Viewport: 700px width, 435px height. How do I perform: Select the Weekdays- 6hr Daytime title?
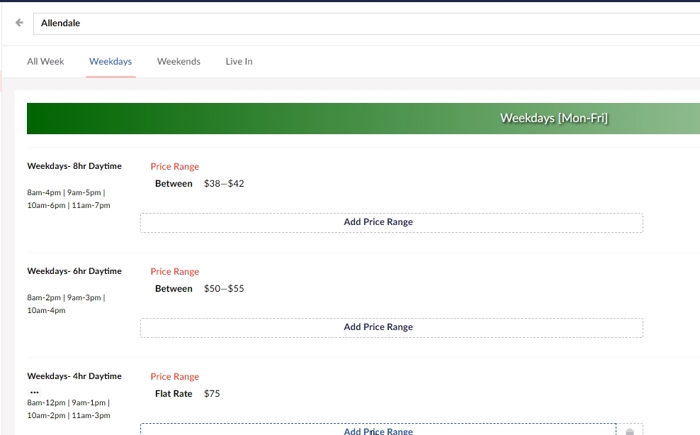[74, 271]
